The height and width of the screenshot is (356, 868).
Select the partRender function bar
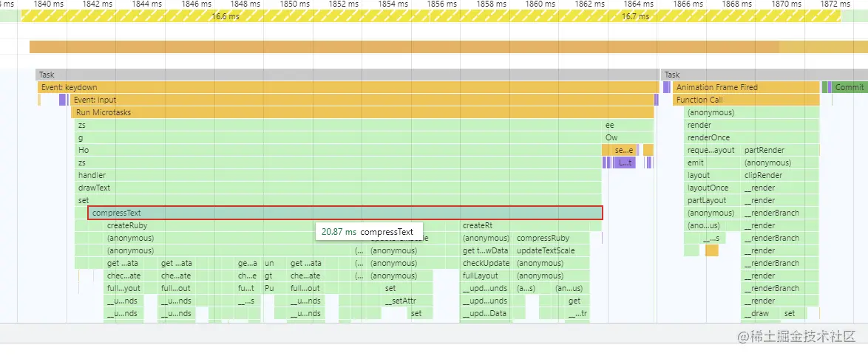[x=780, y=150]
